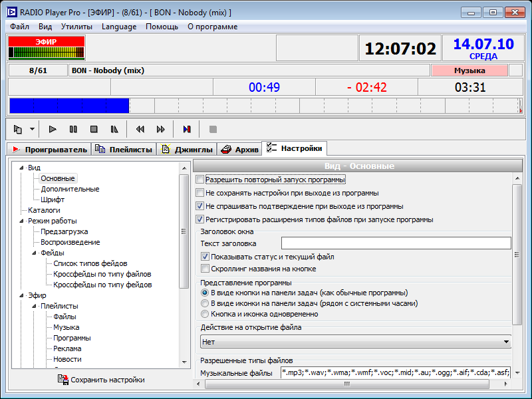The width and height of the screenshot is (532, 399).
Task: Click the playlist load toolbar icon
Action: point(18,129)
